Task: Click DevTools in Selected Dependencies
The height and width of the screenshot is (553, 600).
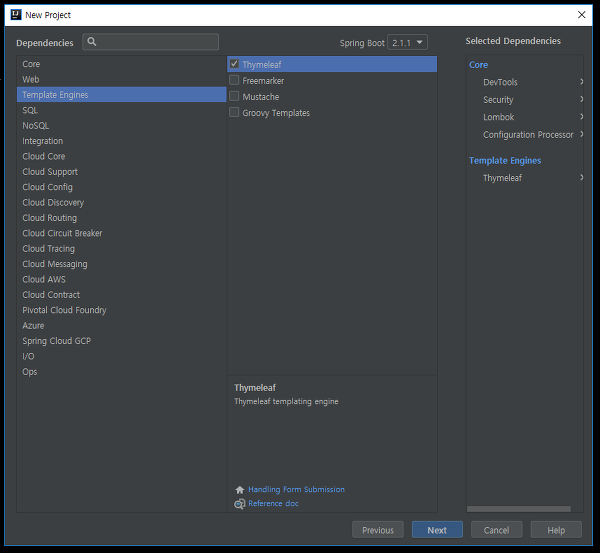Action: tap(500, 82)
